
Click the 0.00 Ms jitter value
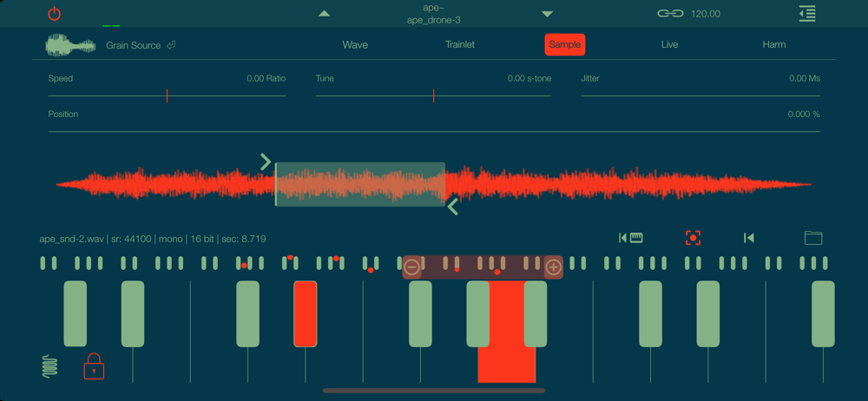pos(805,79)
